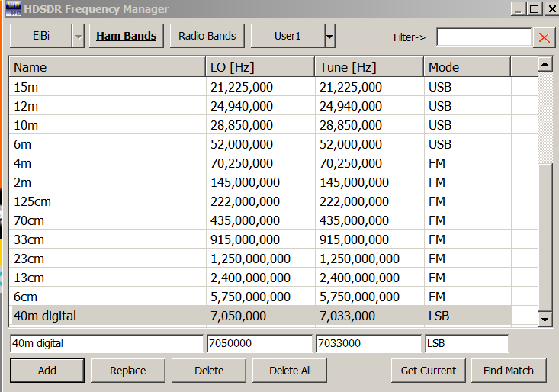Select the 125cm row
This screenshot has width=559, height=392.
pos(274,201)
